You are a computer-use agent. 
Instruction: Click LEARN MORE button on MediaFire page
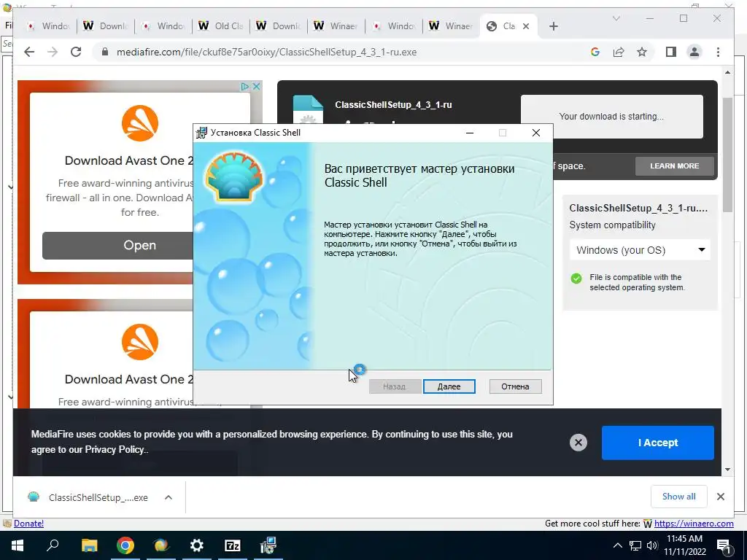point(674,166)
